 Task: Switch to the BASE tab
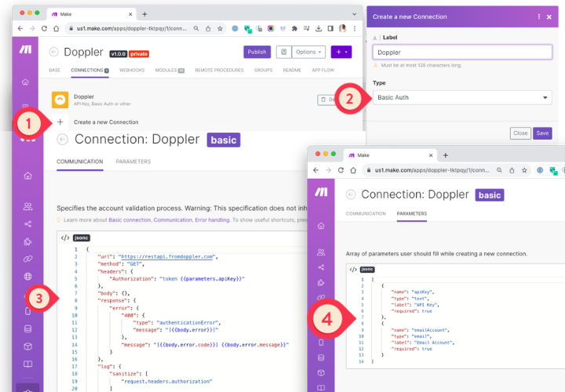(x=55, y=71)
